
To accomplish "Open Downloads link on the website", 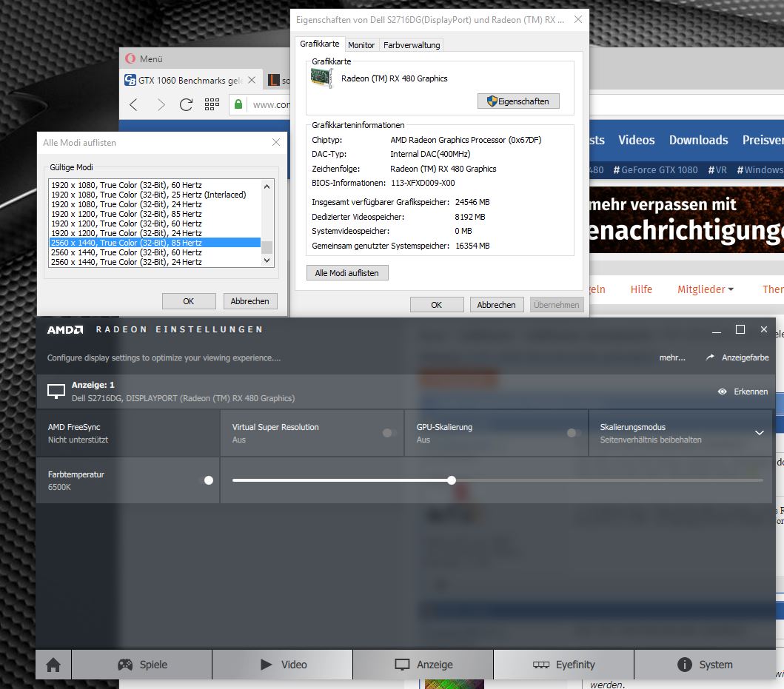I will [699, 140].
